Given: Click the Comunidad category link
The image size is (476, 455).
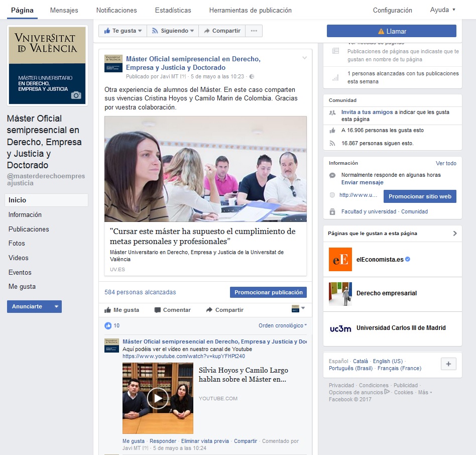Looking at the screenshot, I should tap(414, 211).
